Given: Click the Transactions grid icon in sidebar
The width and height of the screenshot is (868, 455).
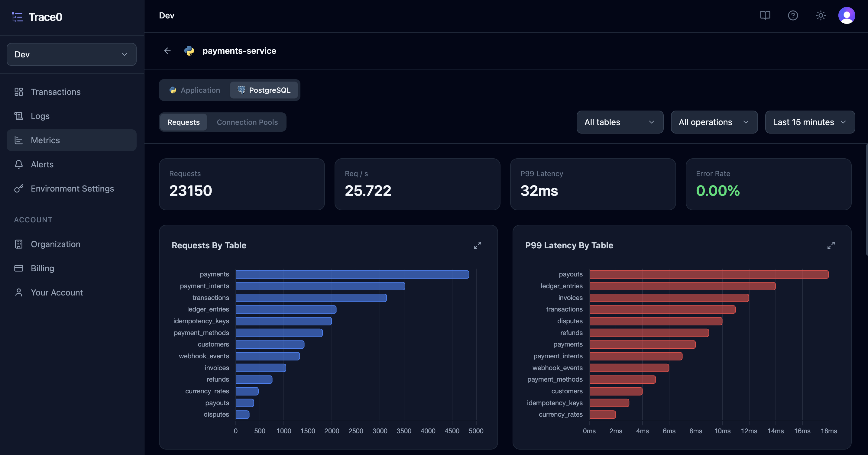Looking at the screenshot, I should pos(18,92).
